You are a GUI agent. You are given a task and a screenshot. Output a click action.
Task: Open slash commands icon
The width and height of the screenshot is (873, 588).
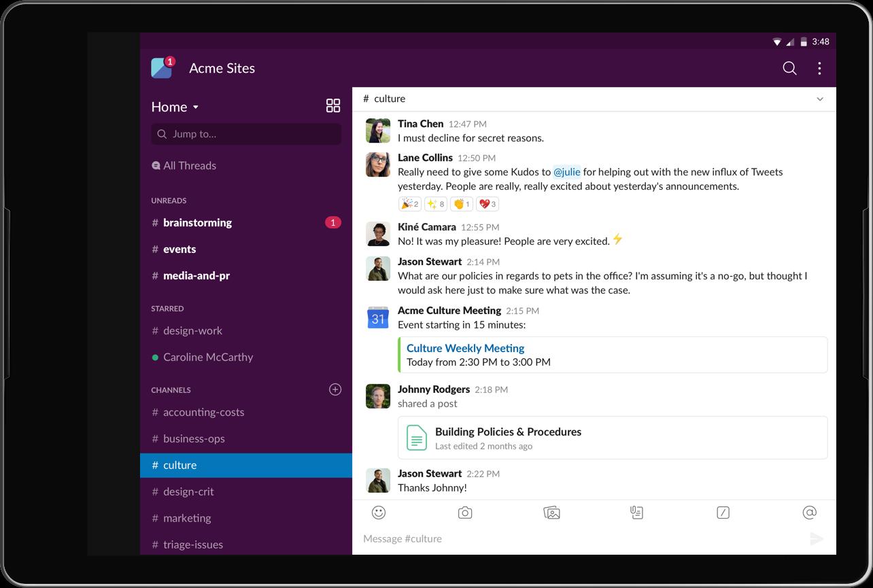click(723, 513)
